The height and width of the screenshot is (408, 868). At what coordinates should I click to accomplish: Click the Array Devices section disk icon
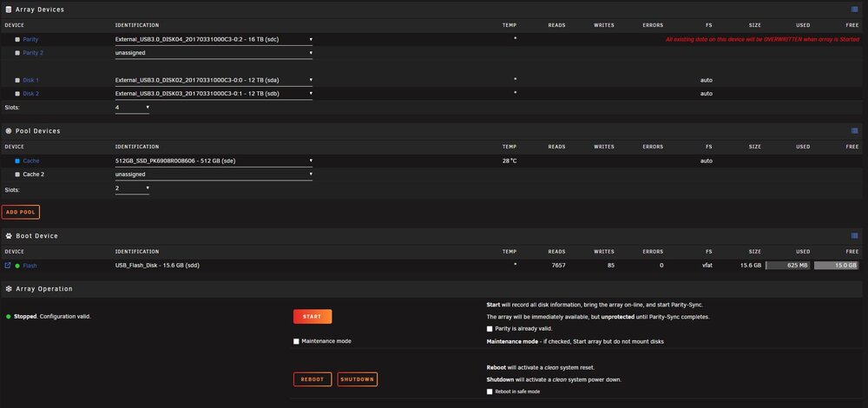9,10
